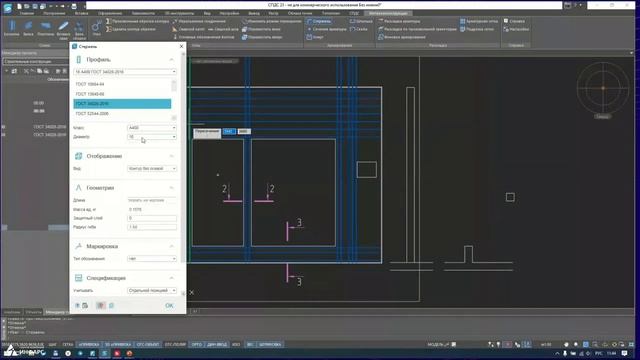Viewport: 640px width, 360px height.
Task: Open Раскладка арматуры tool
Action: [x=399, y=21]
